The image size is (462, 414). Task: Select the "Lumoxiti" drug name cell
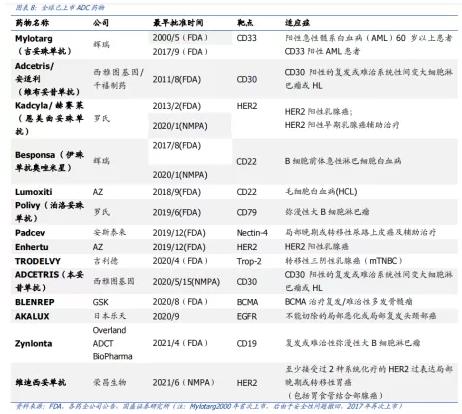pos(33,192)
